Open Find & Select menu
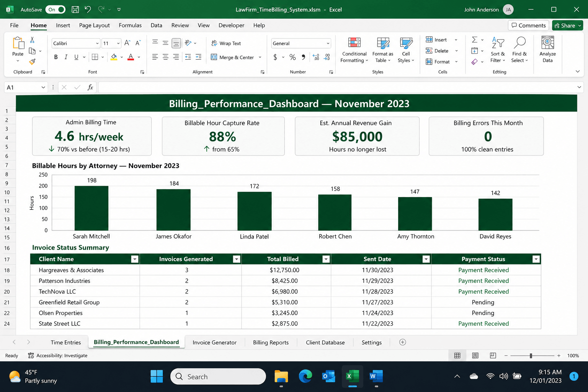The image size is (588, 392). pos(519,50)
